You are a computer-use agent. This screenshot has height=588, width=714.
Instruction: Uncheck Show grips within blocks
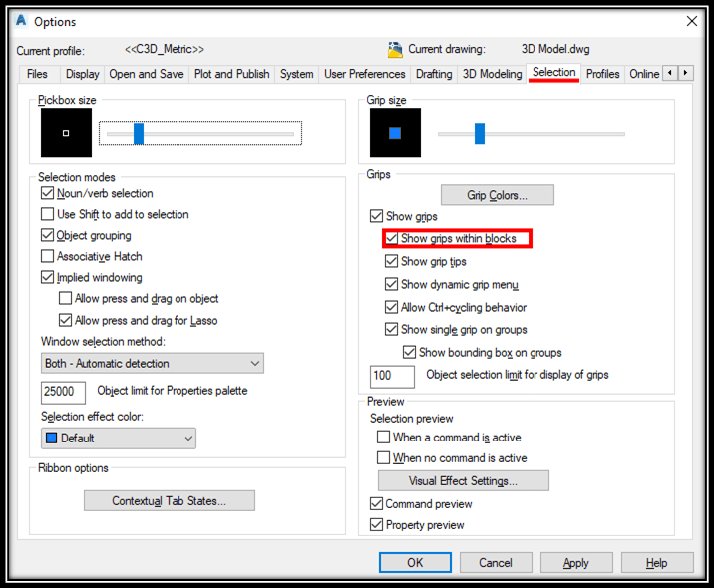(x=392, y=238)
